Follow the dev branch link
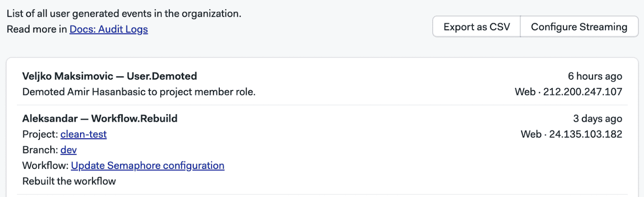 [x=68, y=150]
